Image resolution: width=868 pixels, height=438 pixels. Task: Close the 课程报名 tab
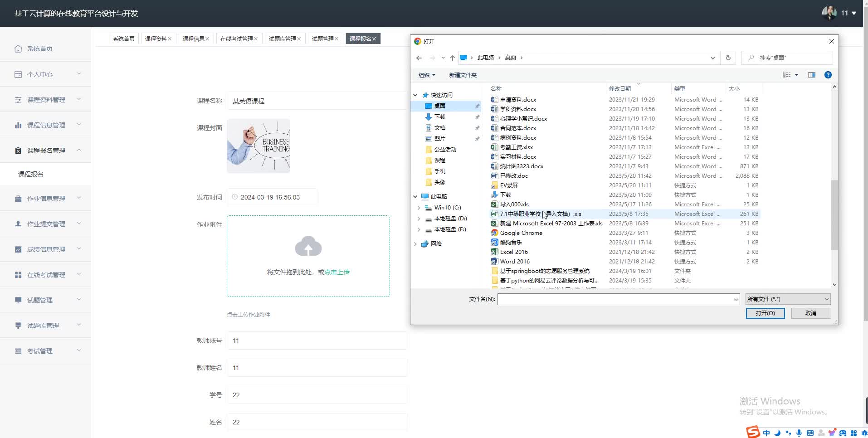[374, 39]
